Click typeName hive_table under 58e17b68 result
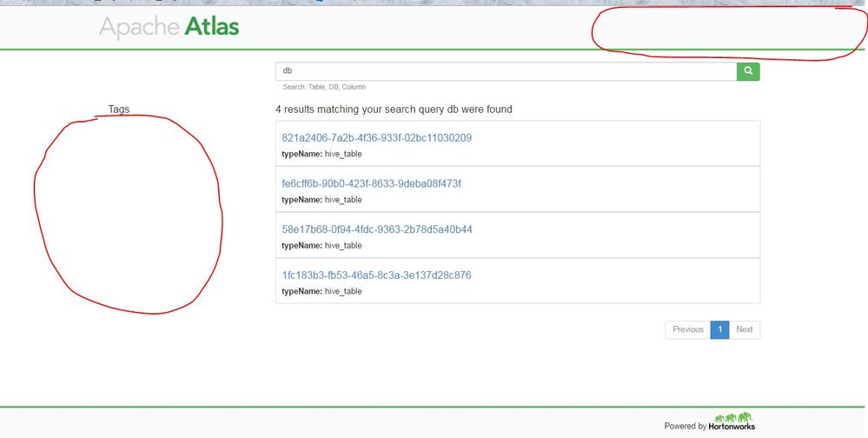The image size is (868, 438). coord(321,245)
